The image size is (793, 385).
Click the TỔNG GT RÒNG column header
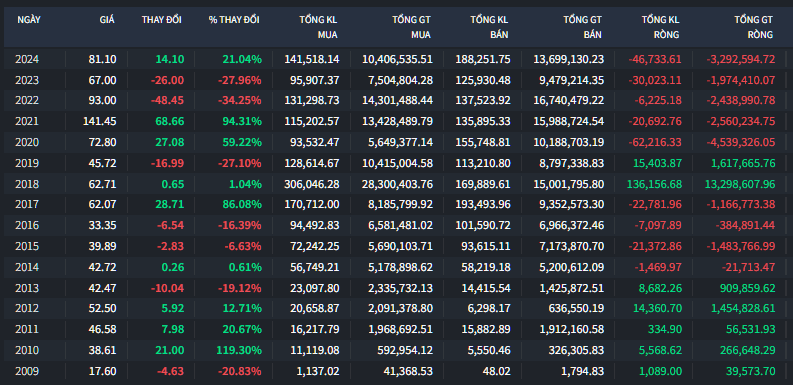point(754,27)
